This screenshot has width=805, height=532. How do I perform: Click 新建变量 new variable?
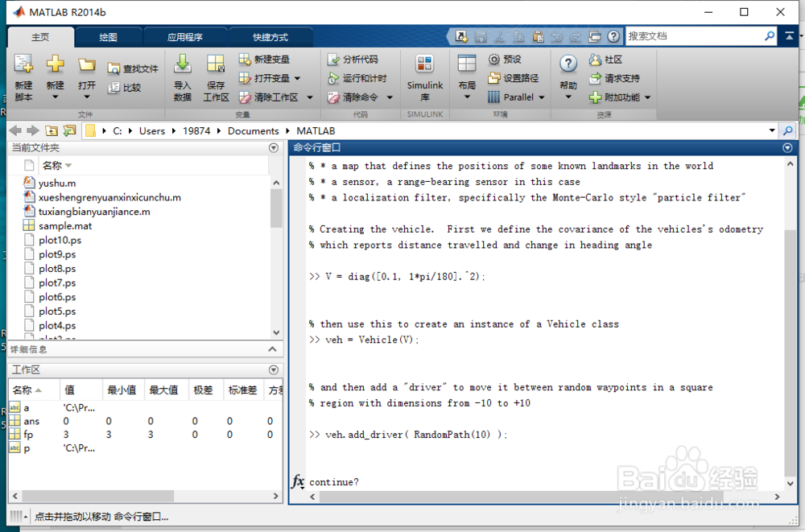point(264,60)
